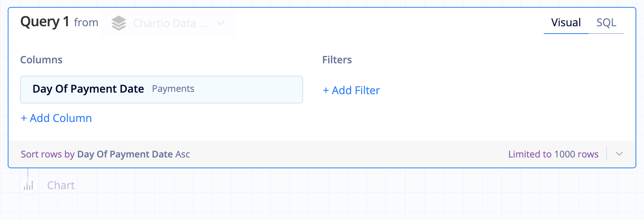This screenshot has width=644, height=220.
Task: Open the Sort rows by Day Of Payment Date setting
Action: click(105, 154)
